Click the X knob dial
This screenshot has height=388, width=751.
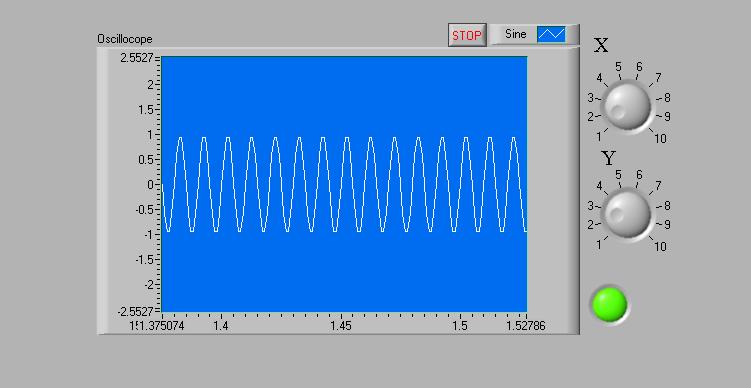(627, 106)
